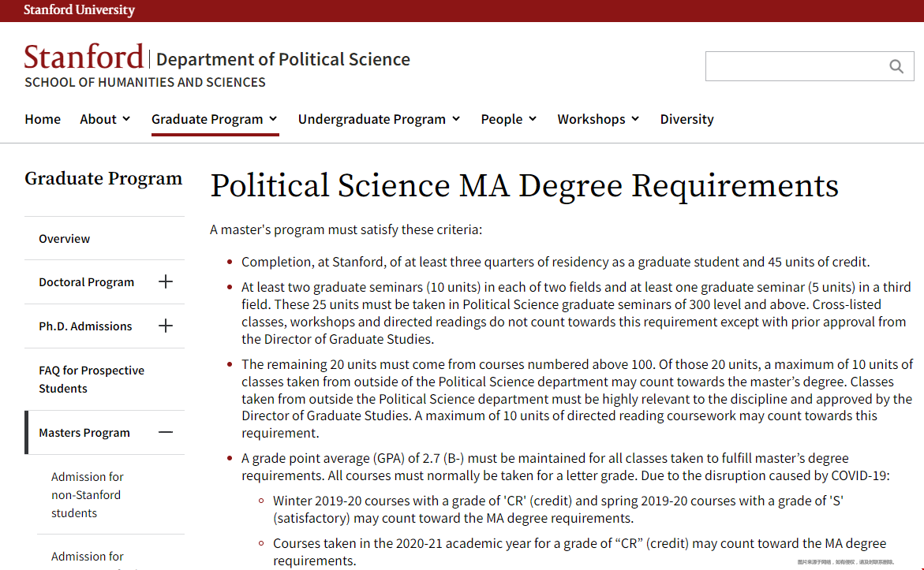Click the Doctoral Program sidebar link
The height and width of the screenshot is (570, 924).
point(86,282)
